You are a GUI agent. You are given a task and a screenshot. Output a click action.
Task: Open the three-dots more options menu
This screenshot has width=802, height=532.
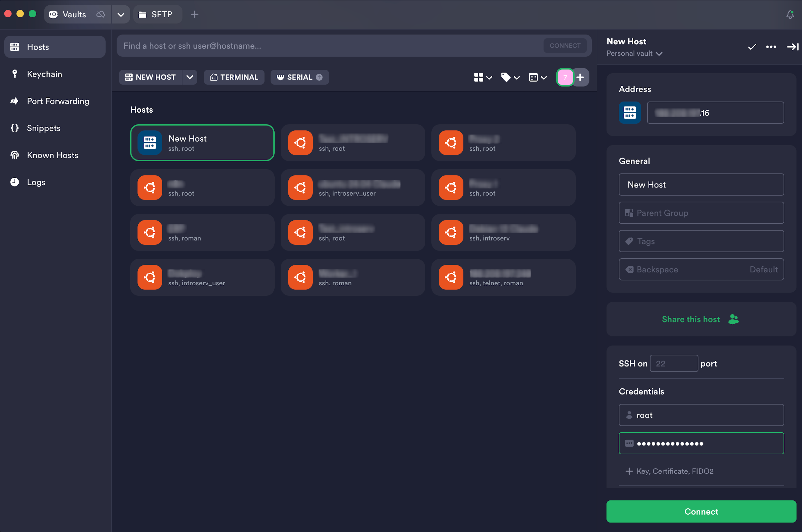(771, 47)
